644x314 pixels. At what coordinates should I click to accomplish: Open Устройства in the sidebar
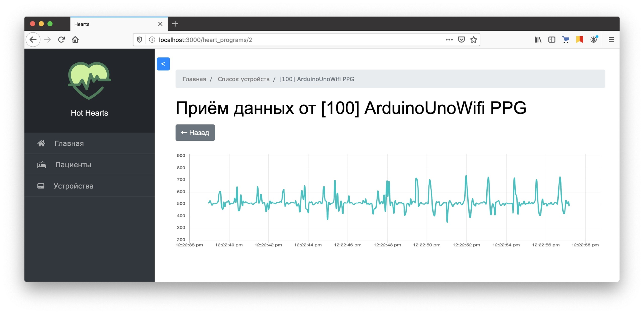73,186
